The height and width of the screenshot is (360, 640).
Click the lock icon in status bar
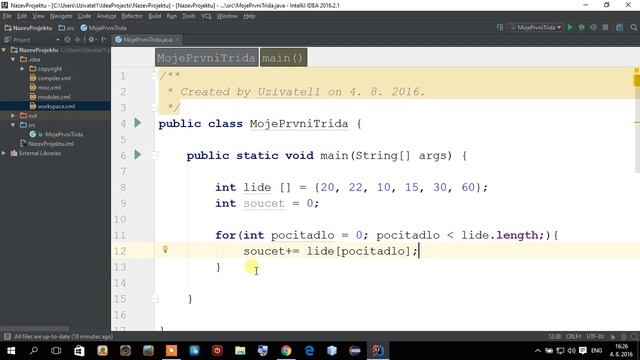pyautogui.click(x=613, y=337)
